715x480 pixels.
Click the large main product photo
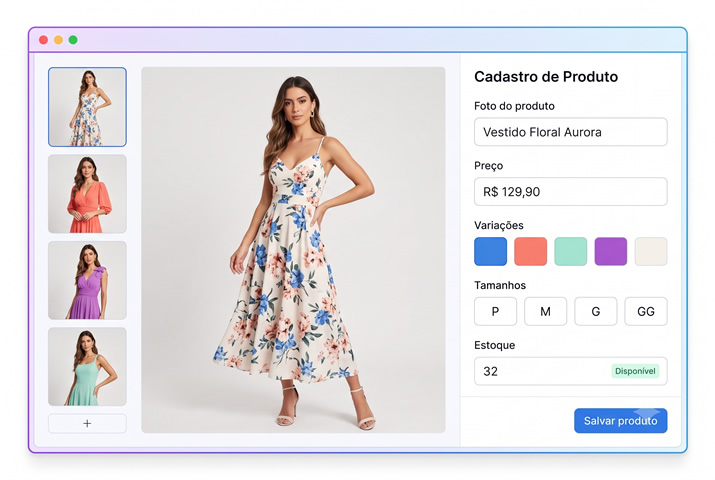click(x=293, y=250)
